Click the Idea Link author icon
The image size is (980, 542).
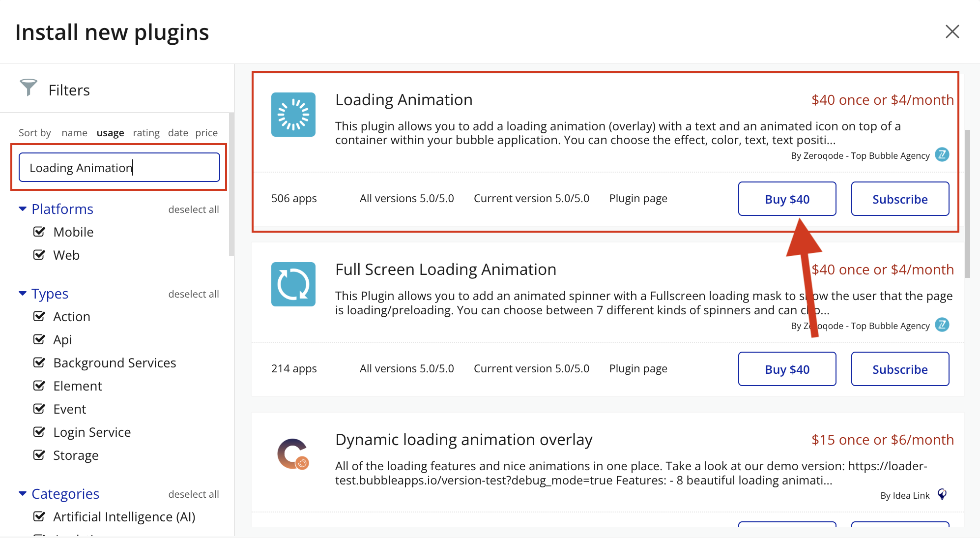(942, 494)
